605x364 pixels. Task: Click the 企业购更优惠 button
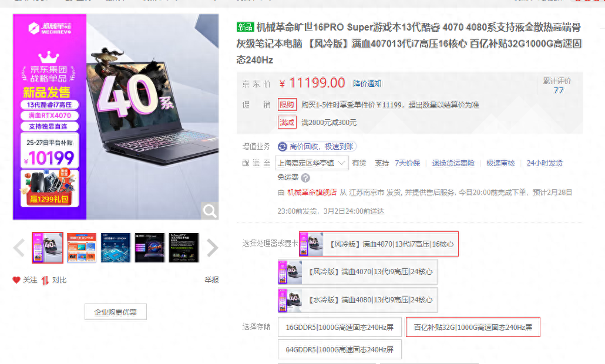pos(116,312)
